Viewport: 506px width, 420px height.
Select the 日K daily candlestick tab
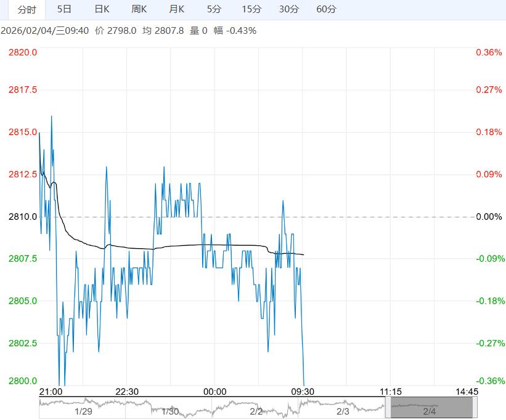pyautogui.click(x=102, y=9)
